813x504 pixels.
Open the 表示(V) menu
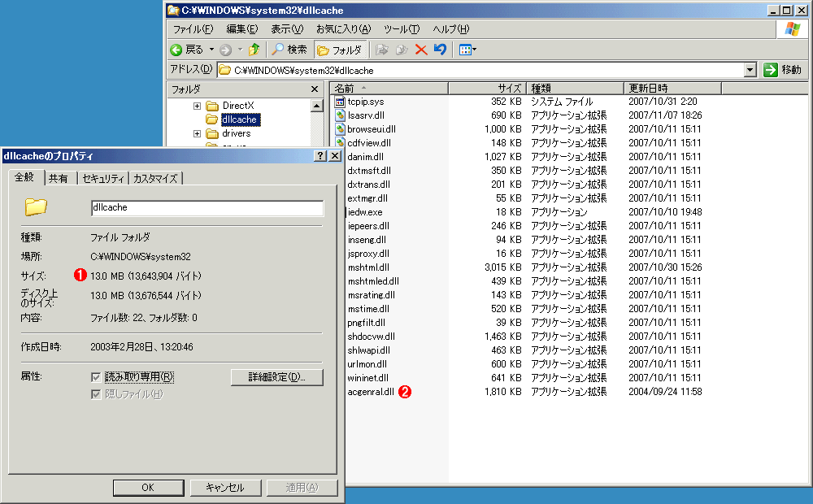click(x=287, y=29)
